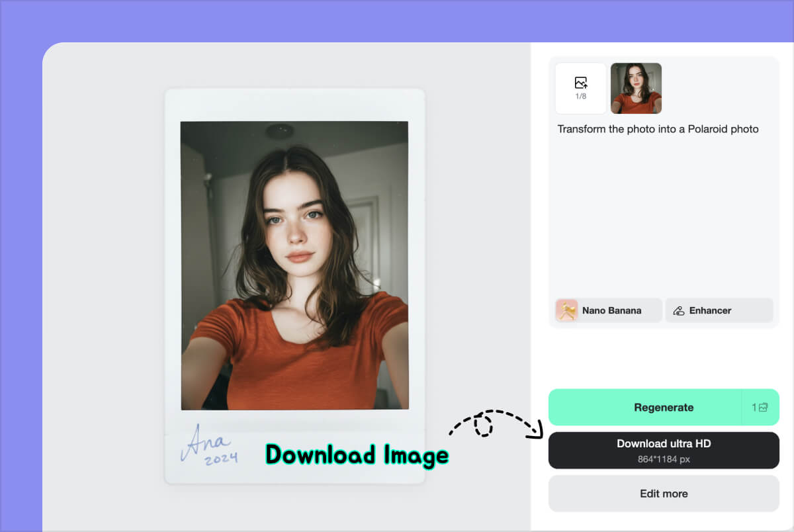The image size is (794, 532).
Task: Expand the model selector showing Nano Banana
Action: tap(606, 310)
